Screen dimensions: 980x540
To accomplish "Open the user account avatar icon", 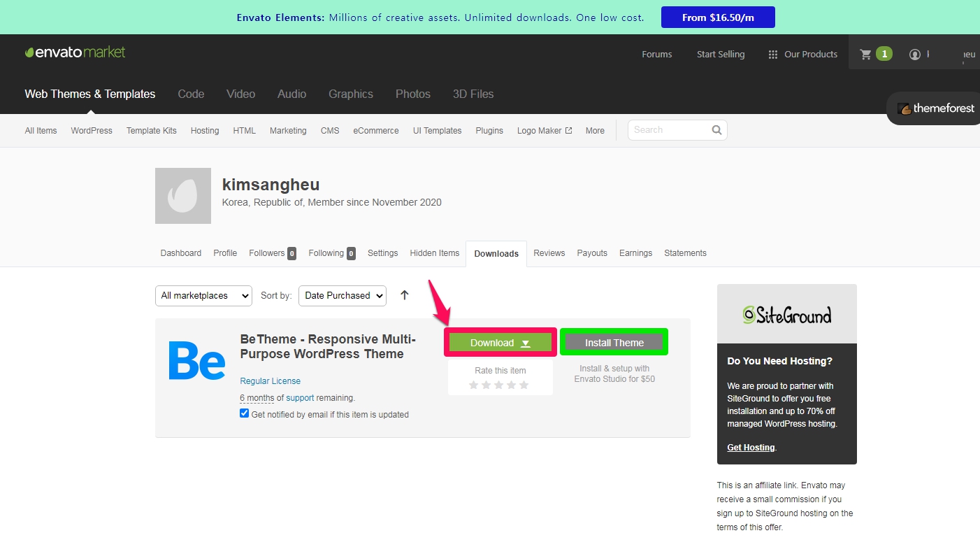I will pos(914,54).
